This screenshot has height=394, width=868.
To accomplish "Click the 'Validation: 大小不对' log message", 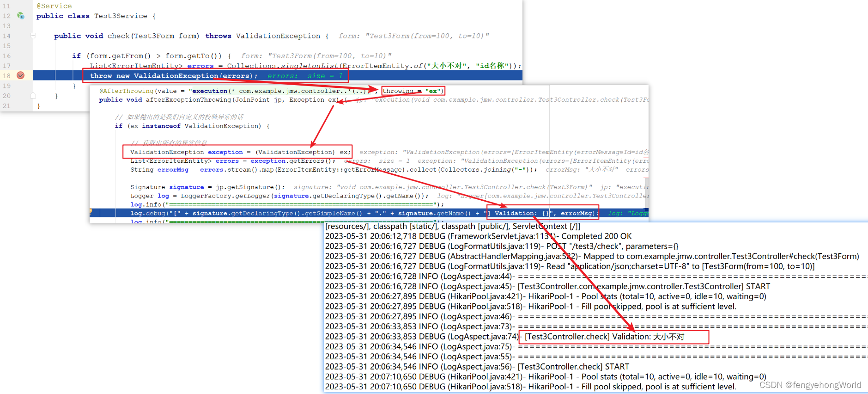I will [x=604, y=337].
